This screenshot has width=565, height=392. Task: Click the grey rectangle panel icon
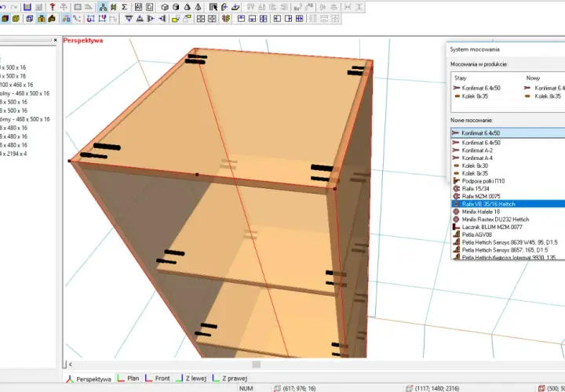coord(78,7)
